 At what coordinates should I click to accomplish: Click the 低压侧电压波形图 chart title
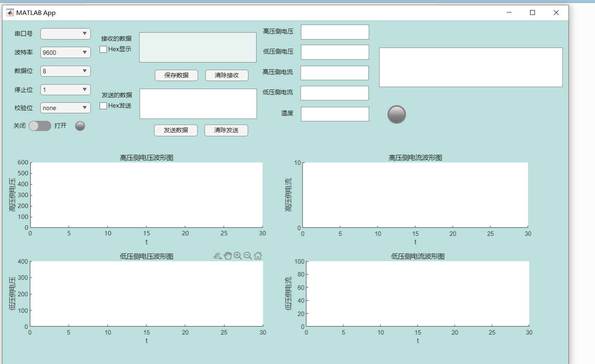point(146,256)
